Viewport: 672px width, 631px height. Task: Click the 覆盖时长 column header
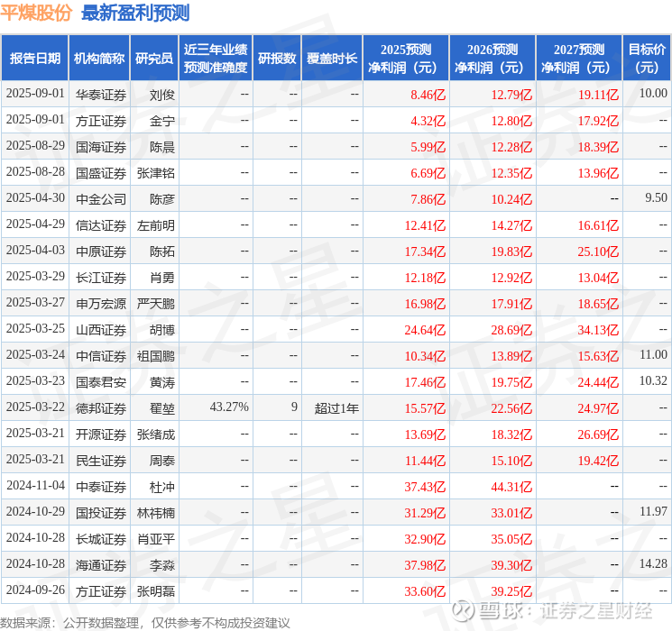pyautogui.click(x=332, y=59)
